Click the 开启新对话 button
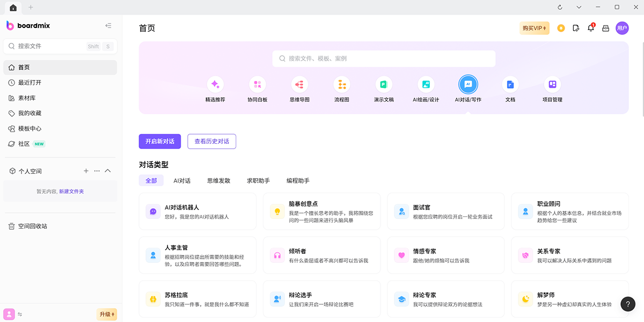644x322 pixels. pyautogui.click(x=160, y=141)
